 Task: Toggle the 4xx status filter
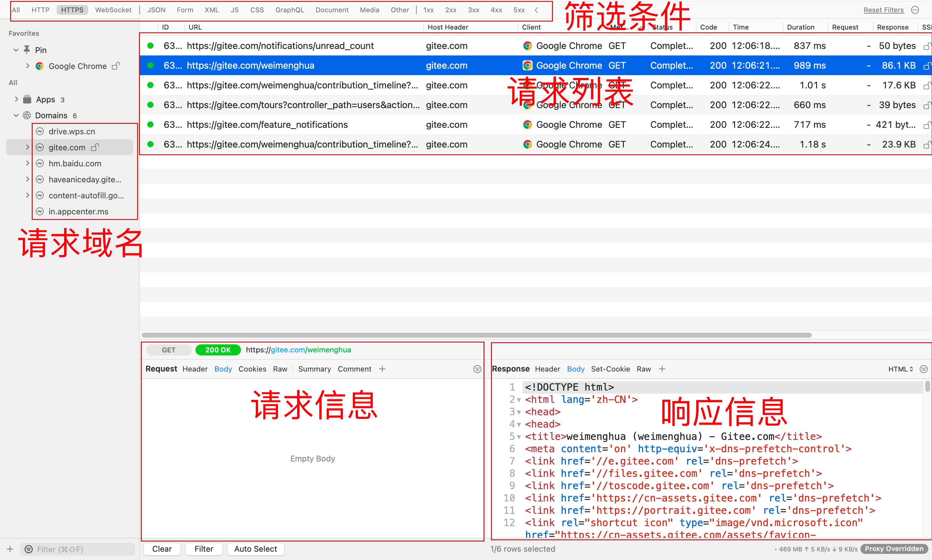point(496,10)
